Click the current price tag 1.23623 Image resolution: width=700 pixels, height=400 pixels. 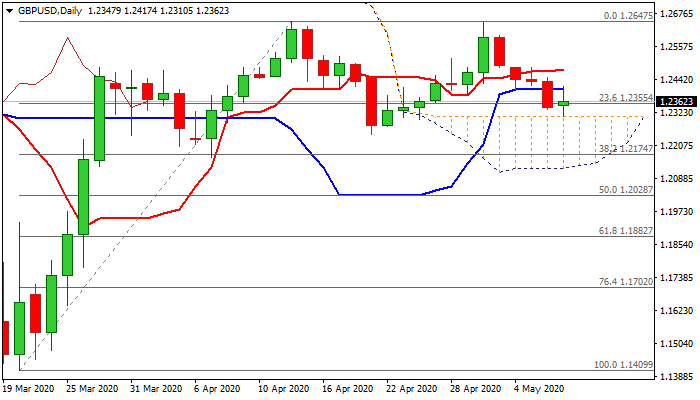(x=677, y=102)
